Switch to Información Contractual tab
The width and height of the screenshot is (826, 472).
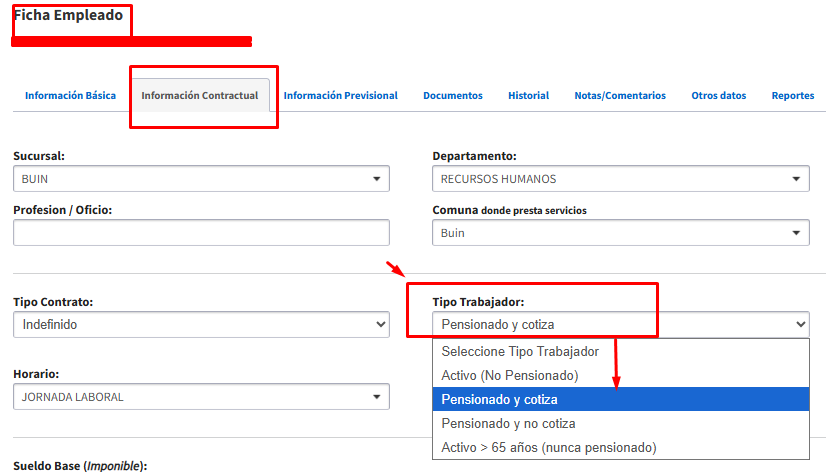[x=200, y=96]
